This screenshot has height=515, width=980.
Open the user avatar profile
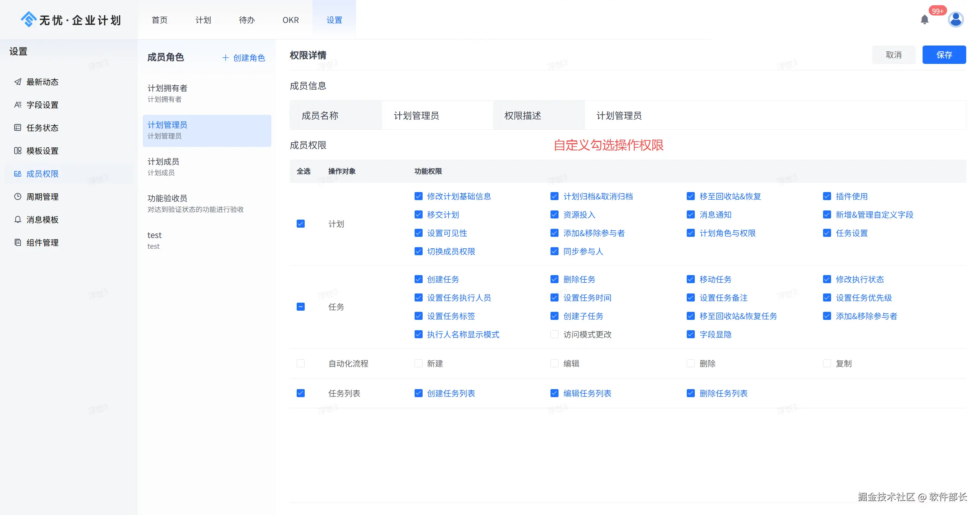pos(955,20)
